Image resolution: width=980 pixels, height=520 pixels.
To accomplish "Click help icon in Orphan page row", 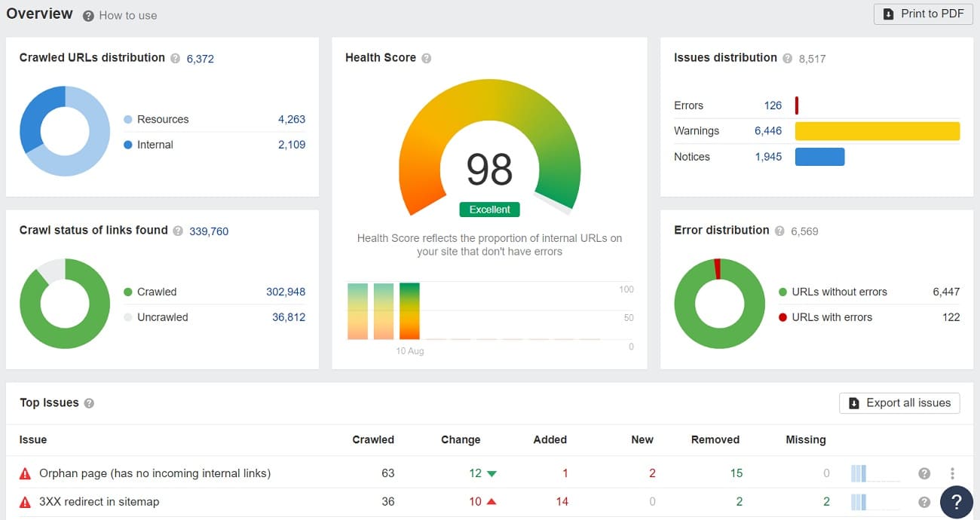I will click(924, 473).
